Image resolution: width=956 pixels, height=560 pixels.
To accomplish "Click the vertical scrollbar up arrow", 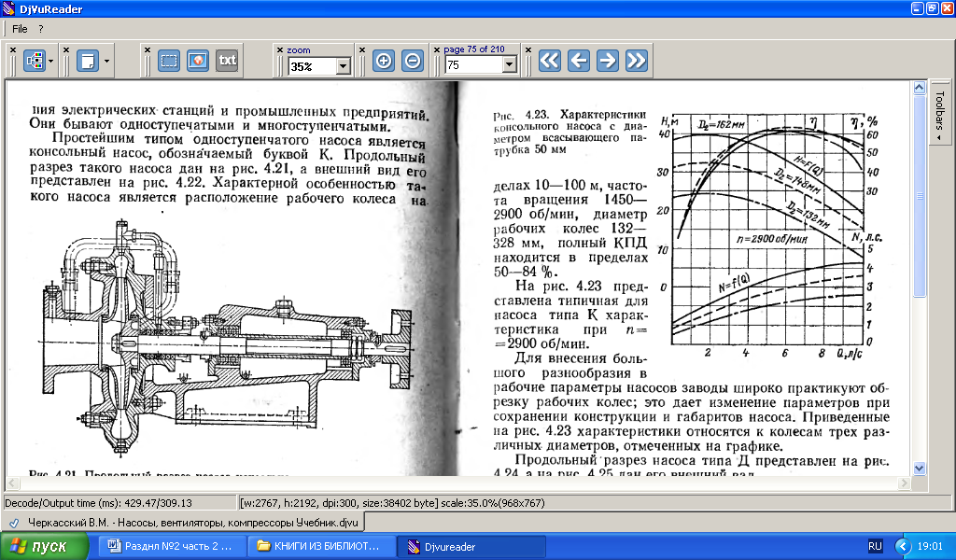I will (920, 88).
